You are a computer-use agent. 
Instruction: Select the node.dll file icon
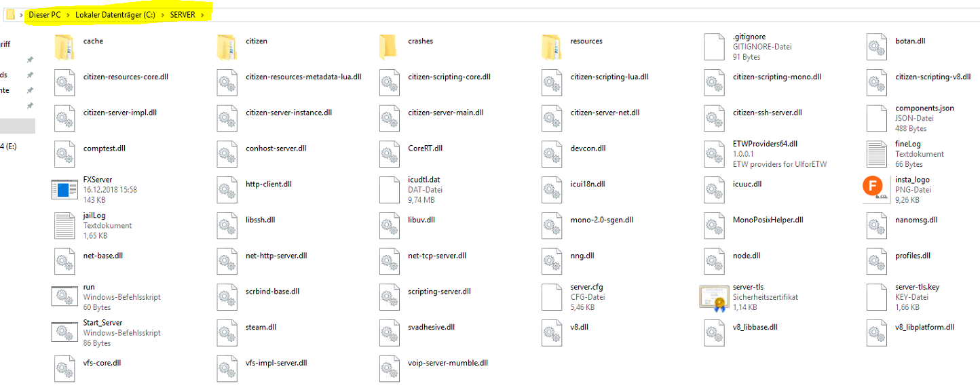click(714, 261)
